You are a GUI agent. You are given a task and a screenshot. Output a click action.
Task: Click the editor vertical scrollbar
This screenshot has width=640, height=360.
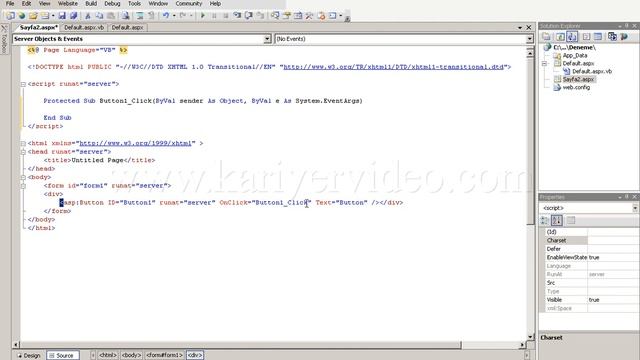(530, 195)
